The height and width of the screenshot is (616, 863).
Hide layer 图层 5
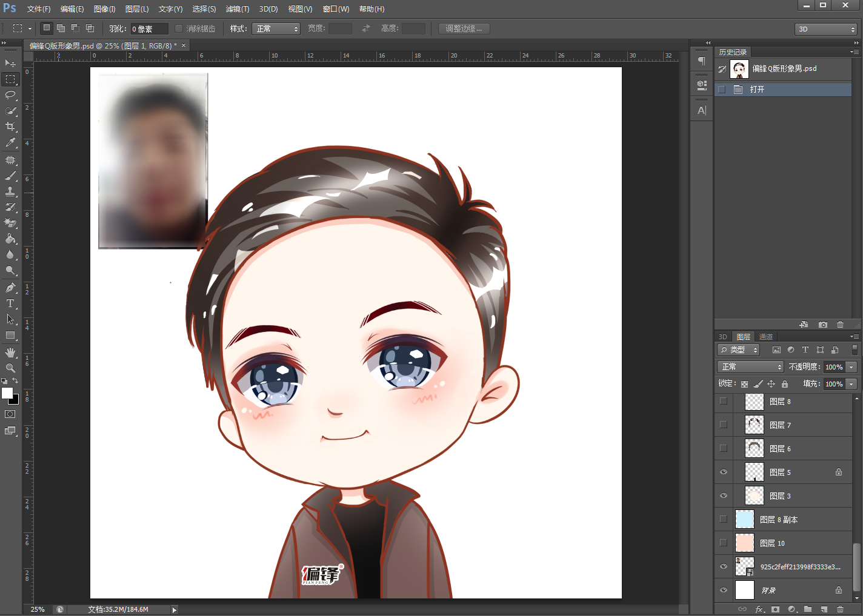coord(724,472)
